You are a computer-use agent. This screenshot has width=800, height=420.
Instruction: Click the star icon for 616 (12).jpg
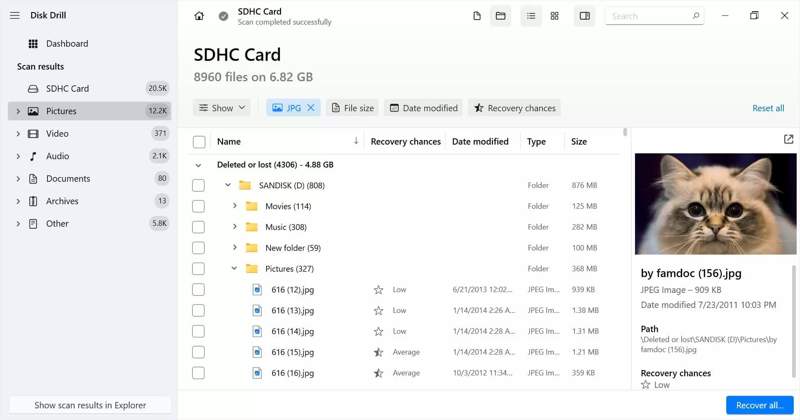(x=378, y=290)
